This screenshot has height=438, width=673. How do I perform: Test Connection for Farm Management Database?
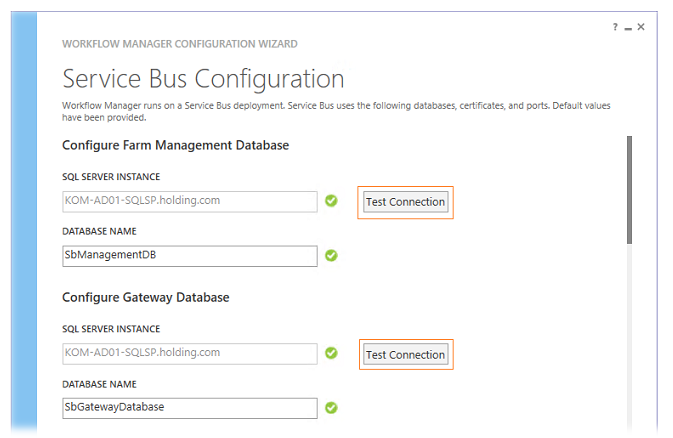(x=405, y=202)
